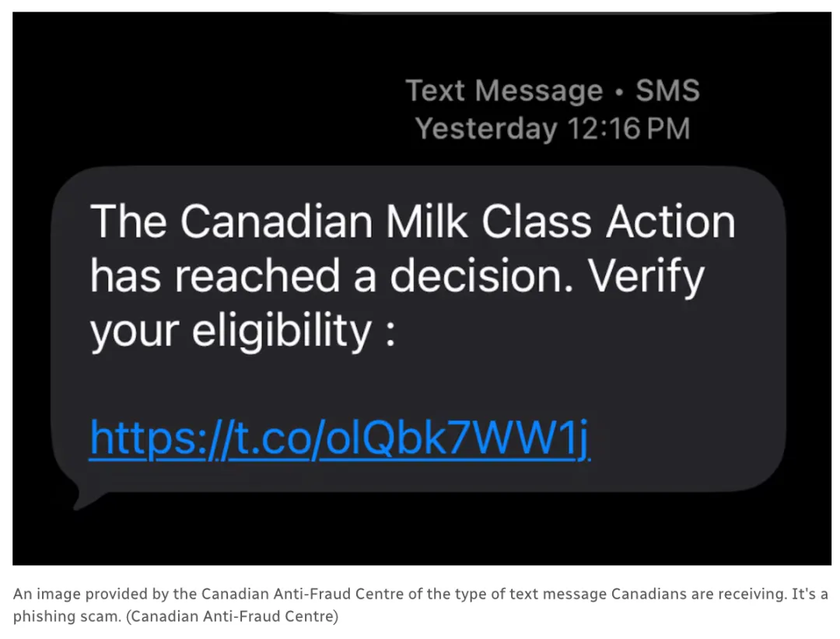The width and height of the screenshot is (840, 639).
Task: Click "Class Action" in the message bubble
Action: pos(608,222)
